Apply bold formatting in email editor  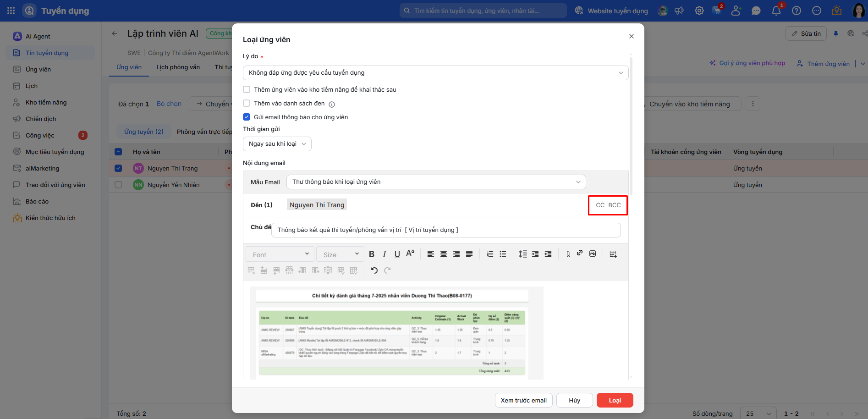click(x=372, y=254)
